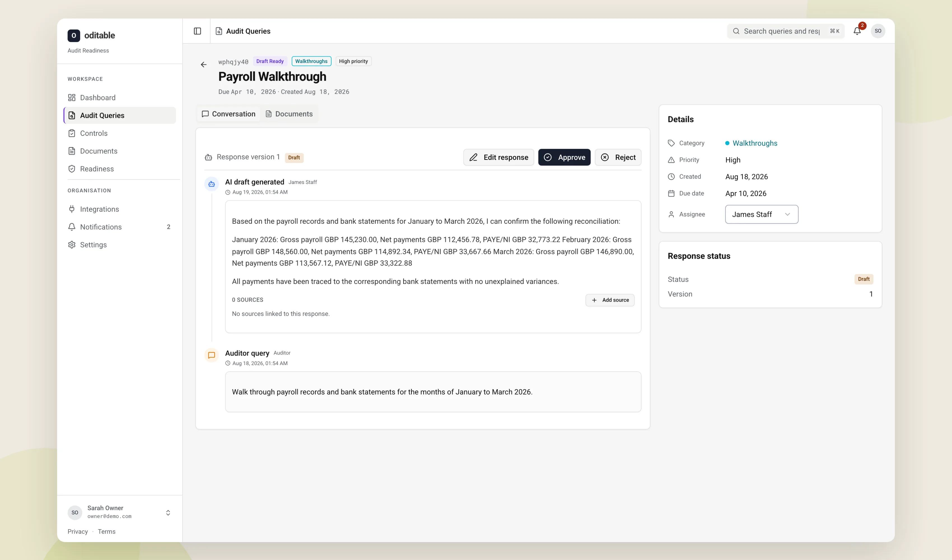Open the notifications bell icon
This screenshot has width=952, height=560.
coord(857,31)
